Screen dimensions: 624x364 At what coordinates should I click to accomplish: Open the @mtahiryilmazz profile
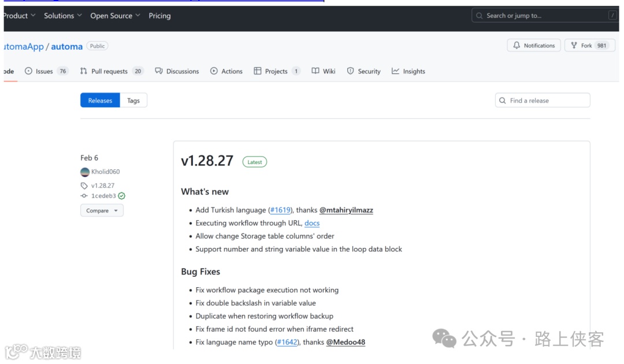coord(346,210)
